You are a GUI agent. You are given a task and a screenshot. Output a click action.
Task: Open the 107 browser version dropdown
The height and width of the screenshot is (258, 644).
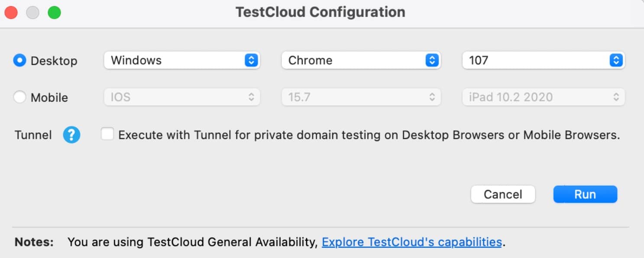[544, 60]
